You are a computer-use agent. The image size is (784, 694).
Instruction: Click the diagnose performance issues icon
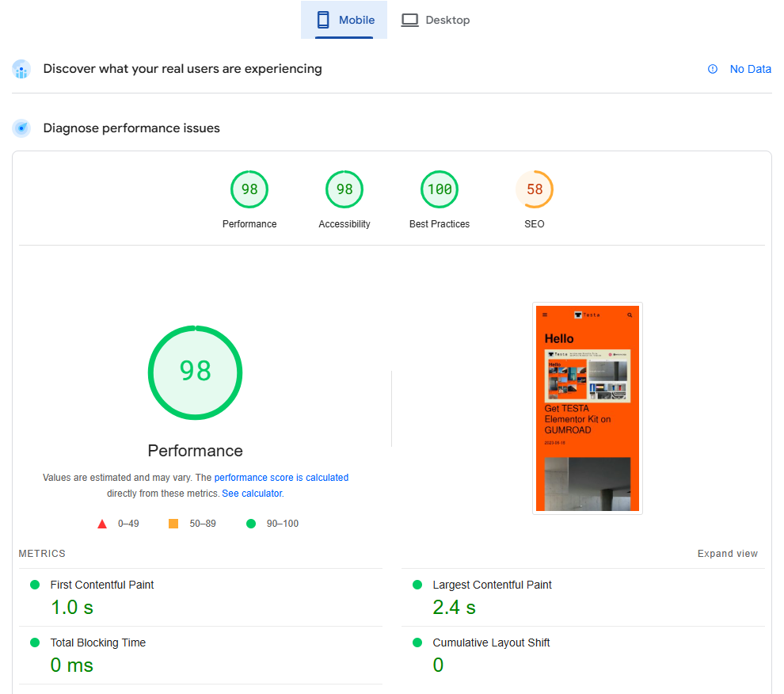[21, 128]
